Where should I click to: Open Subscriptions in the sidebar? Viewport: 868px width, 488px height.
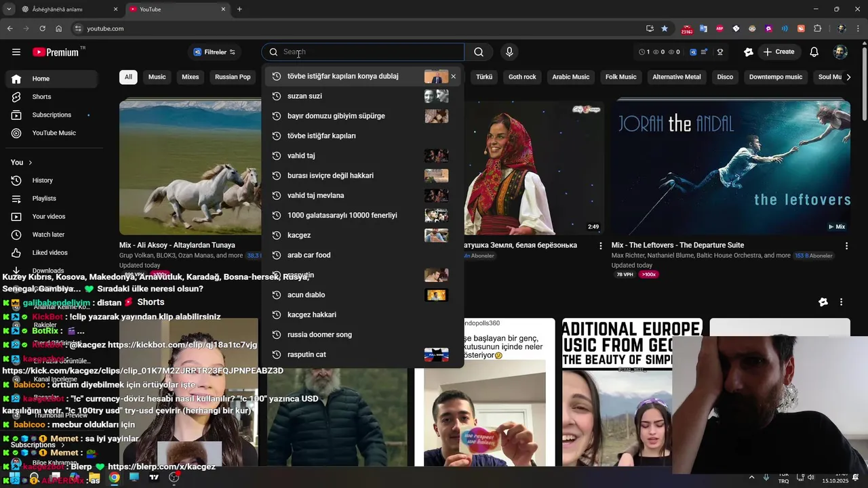(53, 115)
